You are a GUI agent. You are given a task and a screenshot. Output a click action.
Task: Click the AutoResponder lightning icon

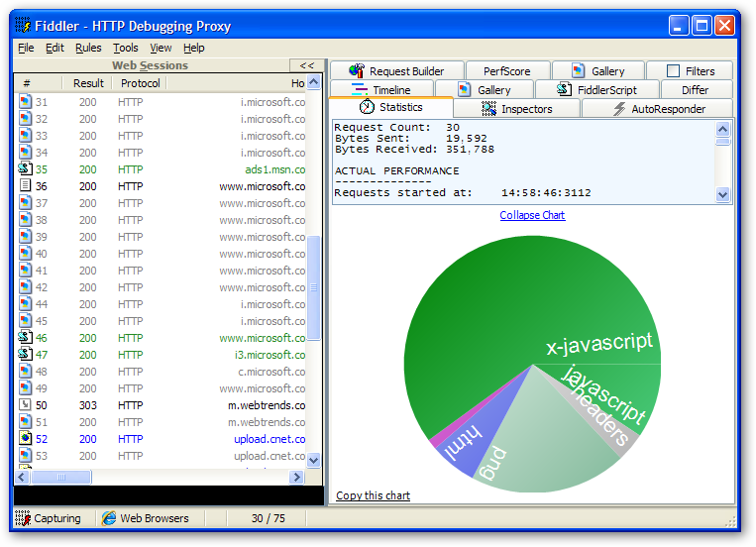tap(619, 109)
